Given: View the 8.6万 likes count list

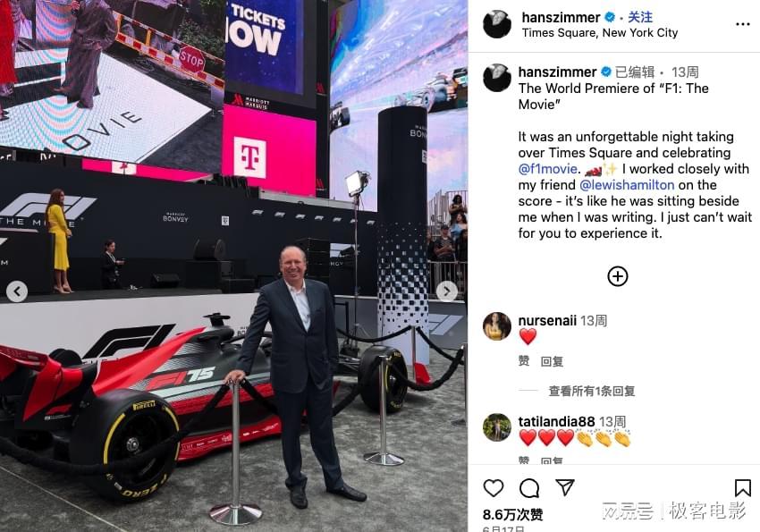Looking at the screenshot, I should (x=513, y=514).
